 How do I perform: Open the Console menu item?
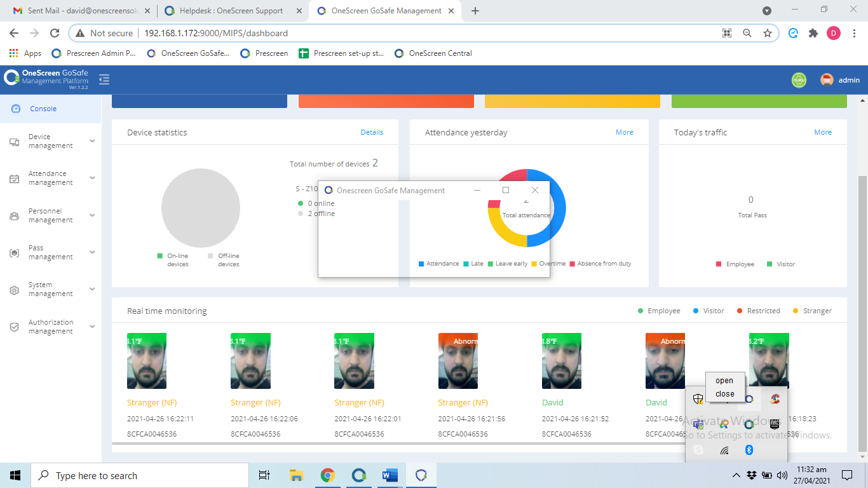tap(50, 109)
